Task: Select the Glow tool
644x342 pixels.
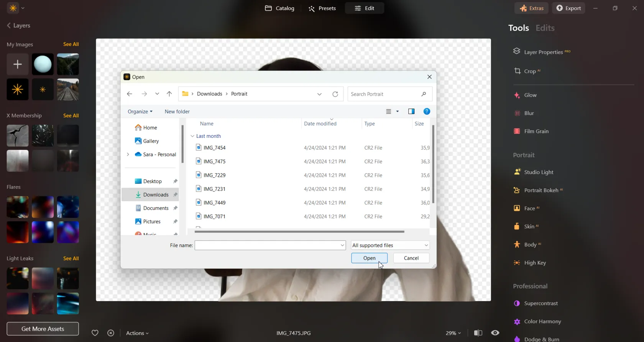Action: (530, 95)
